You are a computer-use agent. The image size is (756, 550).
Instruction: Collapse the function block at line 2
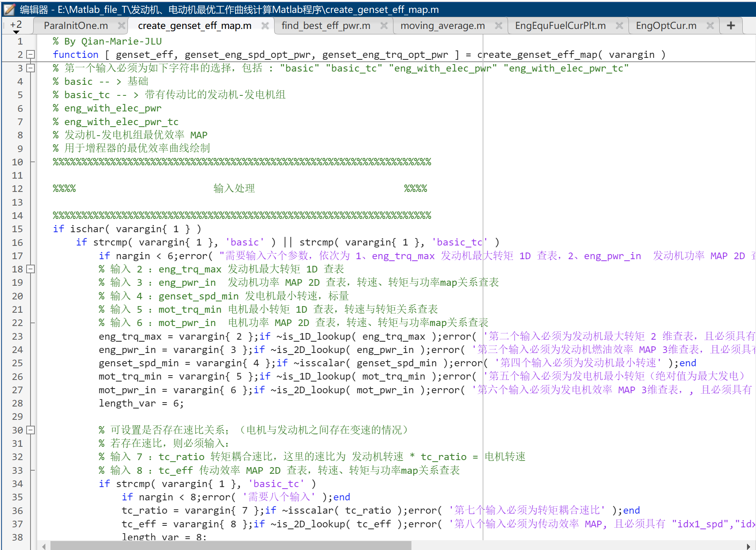point(31,55)
